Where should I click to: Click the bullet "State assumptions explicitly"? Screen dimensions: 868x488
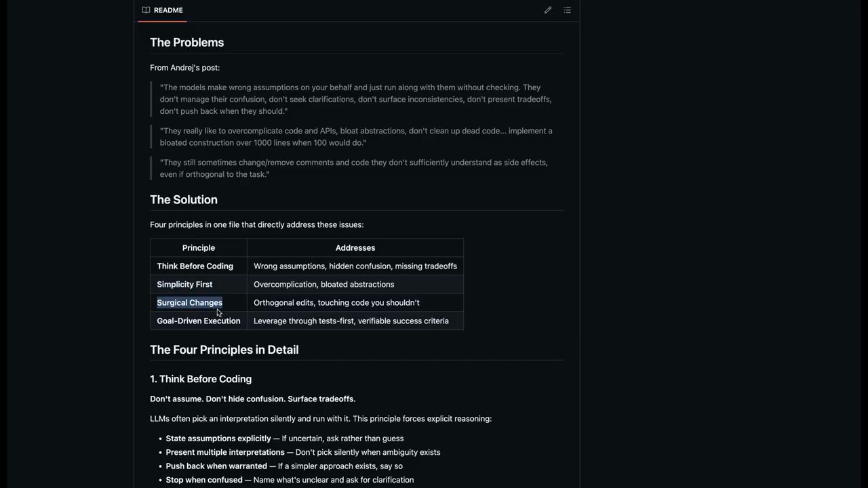point(285,439)
